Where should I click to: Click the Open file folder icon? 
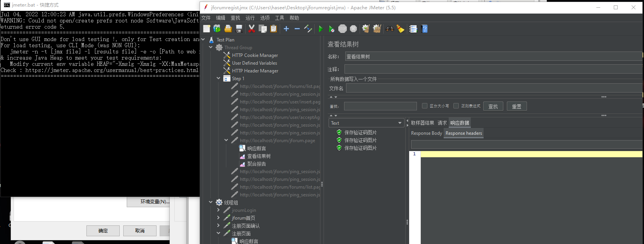pos(228,29)
